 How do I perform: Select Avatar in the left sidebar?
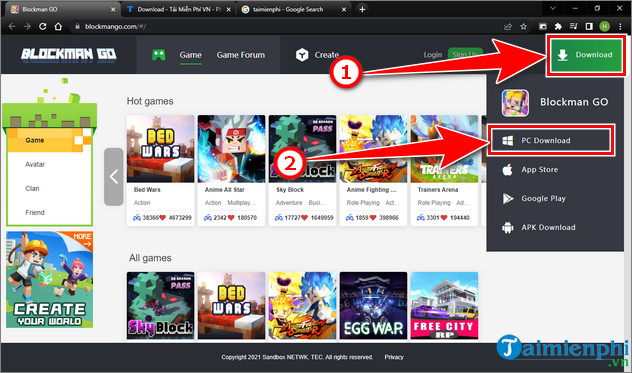point(35,165)
